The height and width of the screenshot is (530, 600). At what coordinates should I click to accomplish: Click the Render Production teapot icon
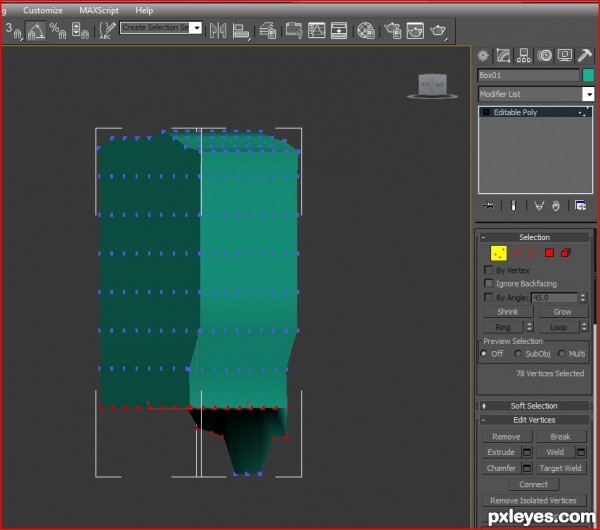(x=438, y=31)
